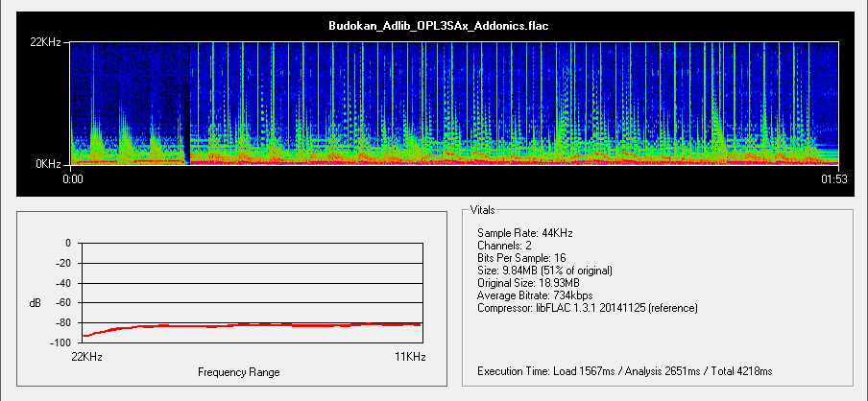Click the 0 value on dB axis
This screenshot has height=401, width=868.
click(x=67, y=244)
